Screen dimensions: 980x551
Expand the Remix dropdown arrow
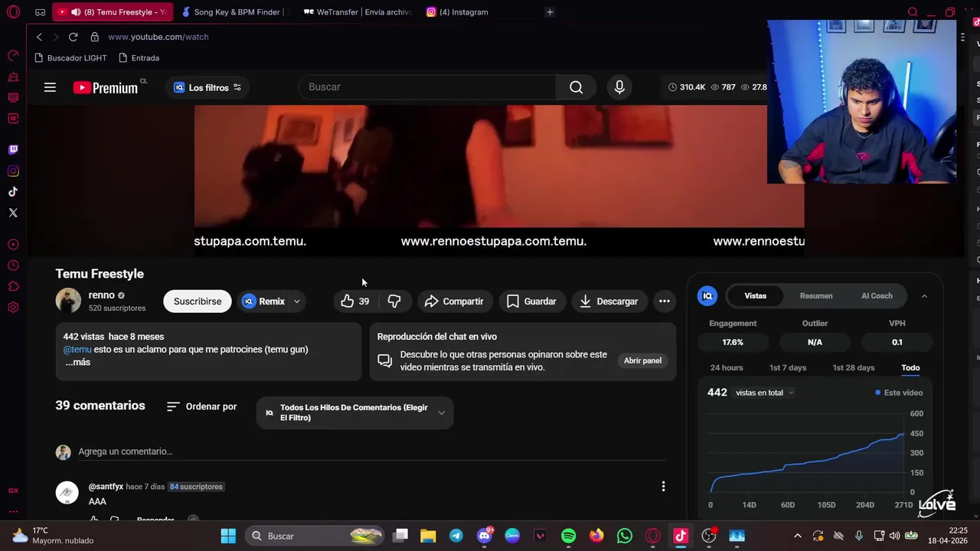point(296,302)
